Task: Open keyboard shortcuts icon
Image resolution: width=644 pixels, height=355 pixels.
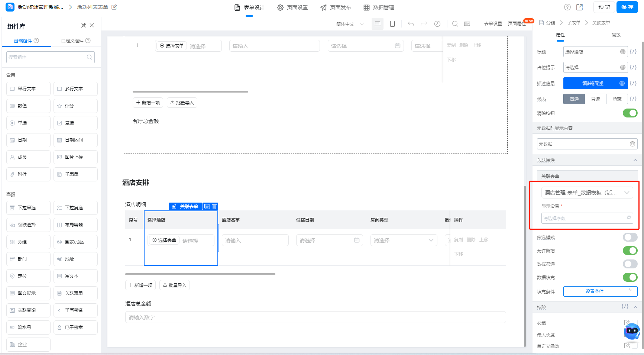Action: [467, 24]
